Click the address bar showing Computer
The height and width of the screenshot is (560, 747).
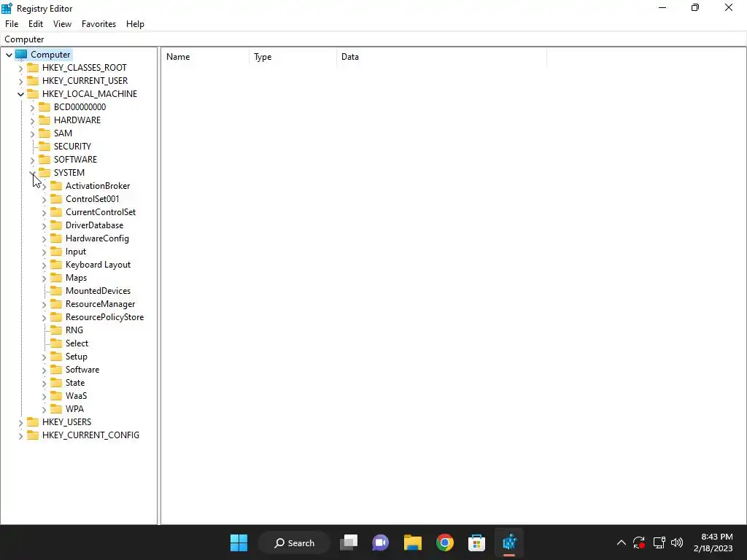pyautogui.click(x=373, y=39)
